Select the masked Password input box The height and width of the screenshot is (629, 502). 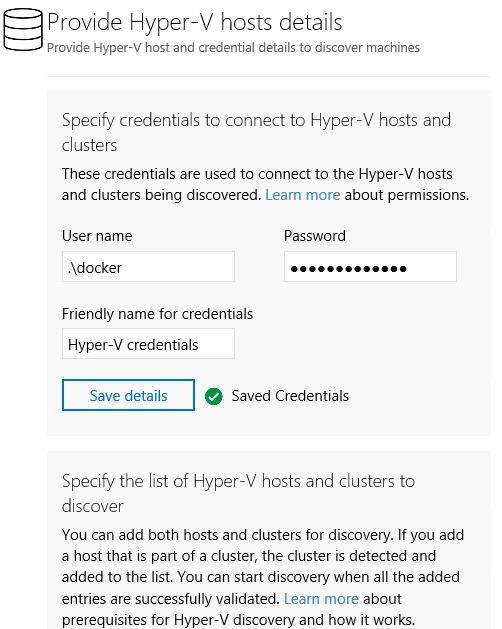[370, 267]
